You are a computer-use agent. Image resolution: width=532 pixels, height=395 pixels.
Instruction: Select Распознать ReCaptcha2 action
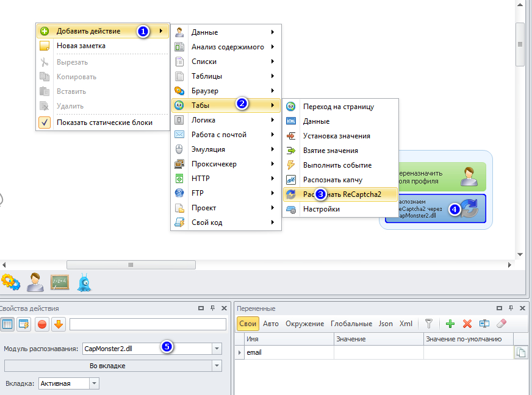pyautogui.click(x=340, y=194)
